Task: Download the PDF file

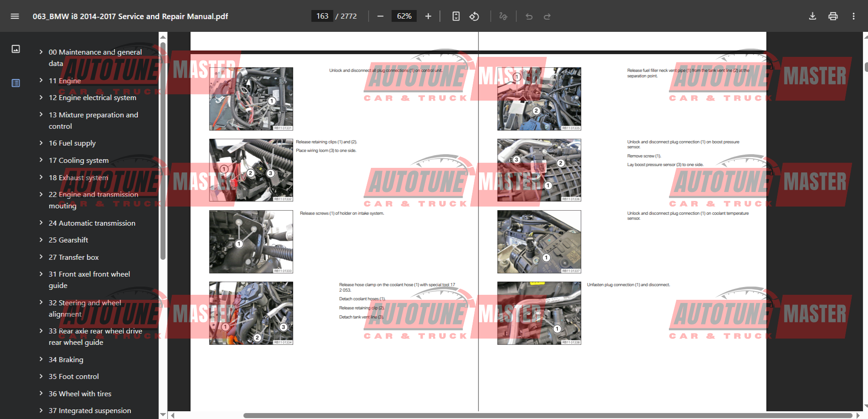Action: [812, 16]
